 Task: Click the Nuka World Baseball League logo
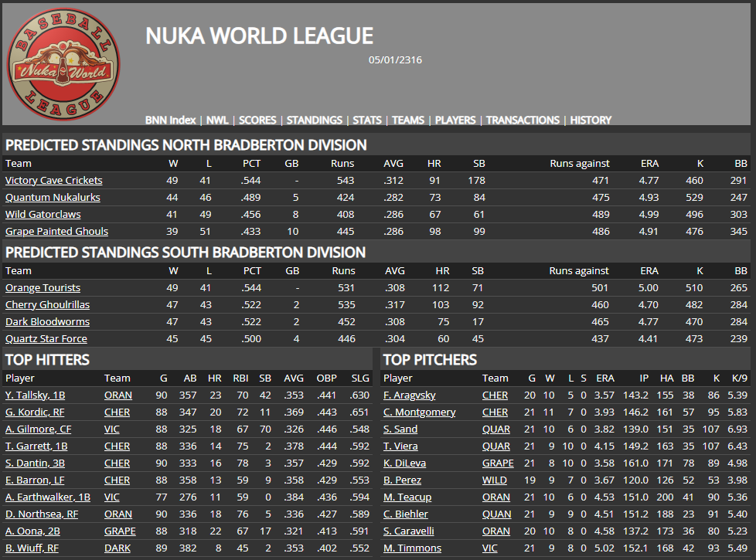[63, 64]
